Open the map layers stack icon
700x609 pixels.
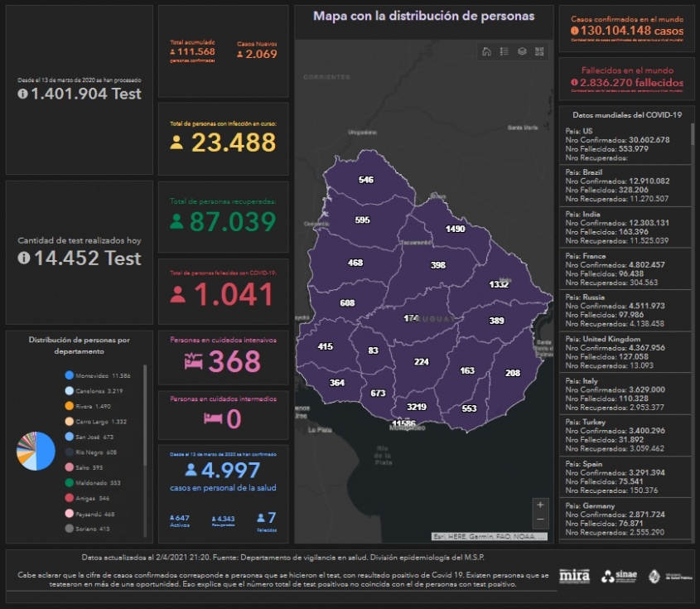click(x=522, y=52)
